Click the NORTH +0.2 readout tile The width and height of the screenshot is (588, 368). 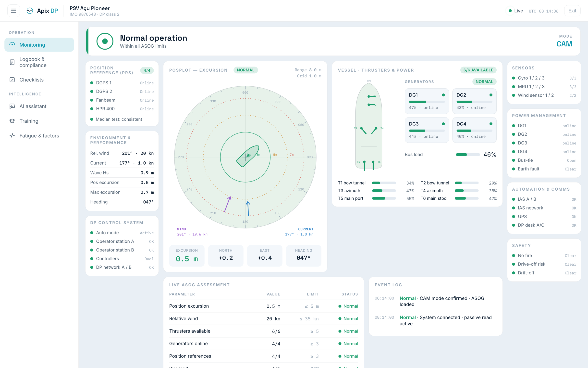pos(226,256)
